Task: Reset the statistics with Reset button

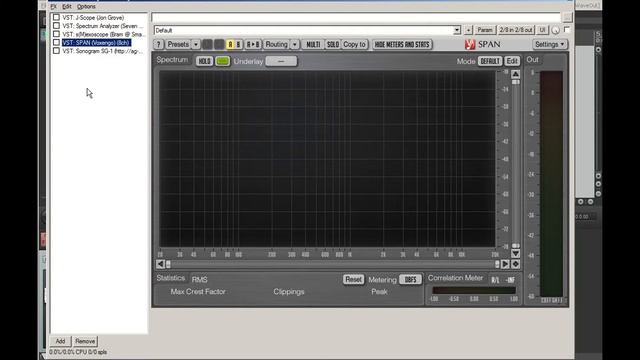Action: (x=353, y=279)
